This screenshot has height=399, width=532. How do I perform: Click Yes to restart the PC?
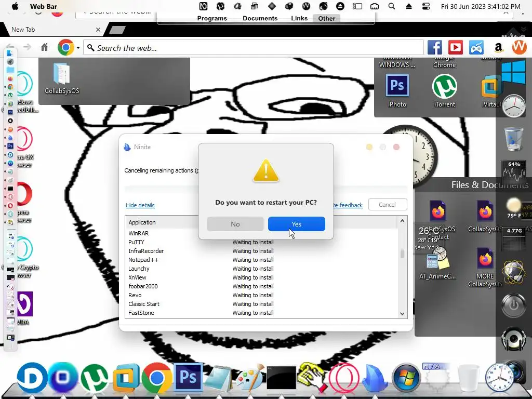pyautogui.click(x=296, y=224)
